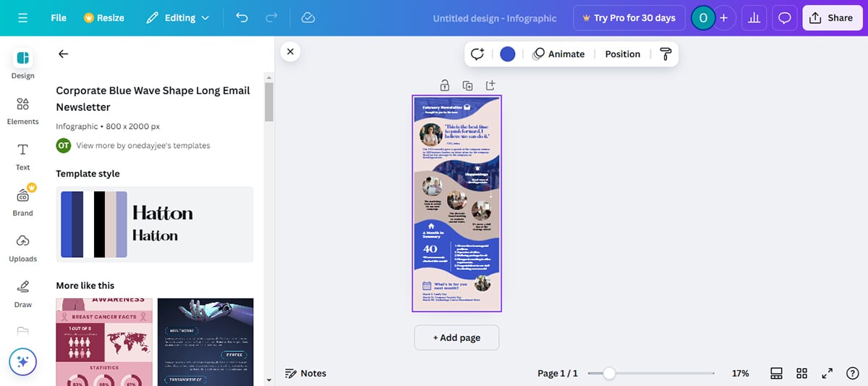
Task: Toggle grid view of pages
Action: pos(801,373)
